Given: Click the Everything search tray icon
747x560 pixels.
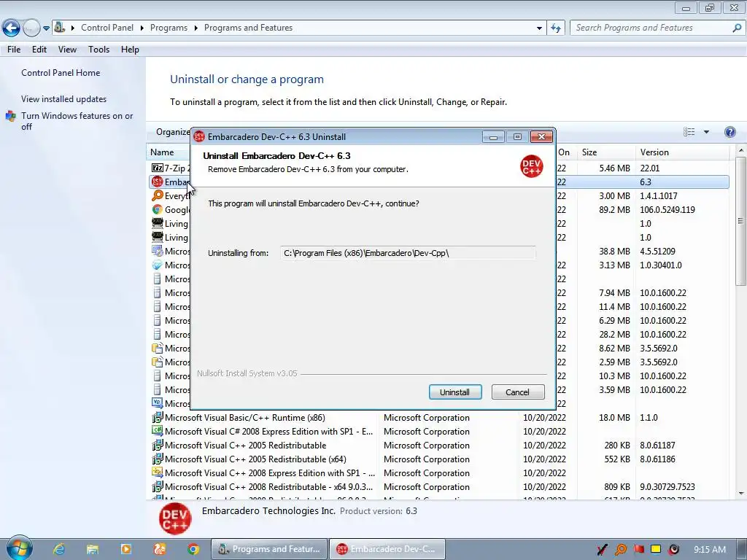Looking at the screenshot, I should tap(620, 550).
